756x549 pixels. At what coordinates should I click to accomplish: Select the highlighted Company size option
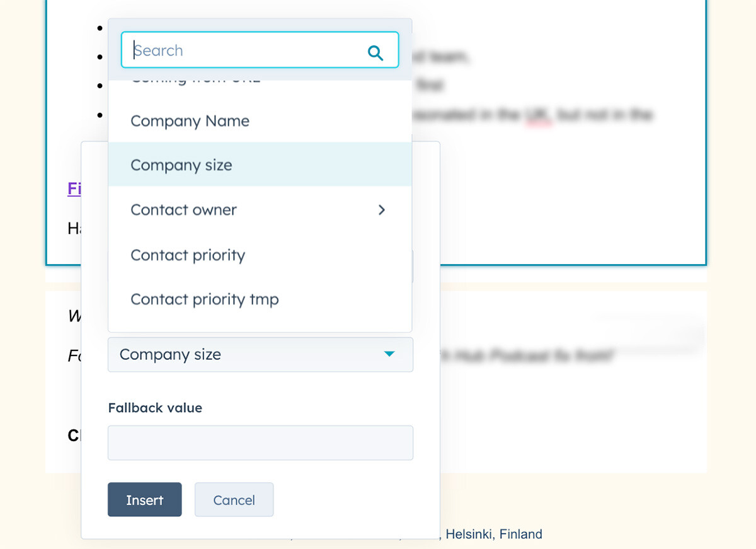(181, 165)
